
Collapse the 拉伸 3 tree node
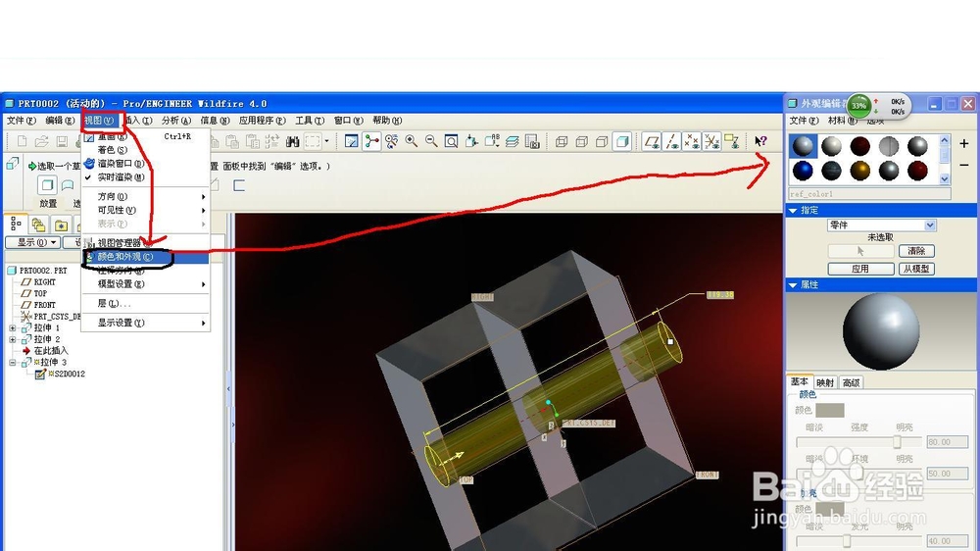click(13, 363)
